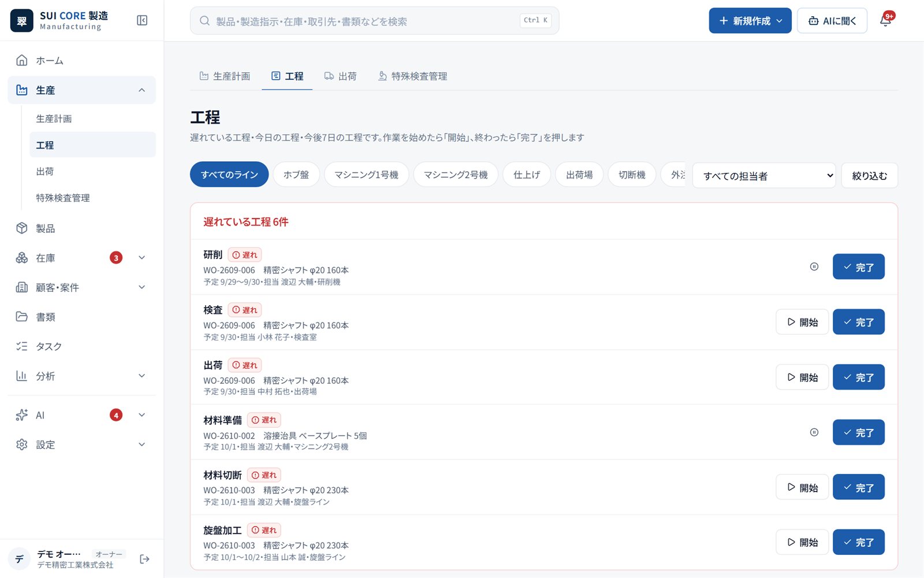This screenshot has width=924, height=578.
Task: Open タスク in the sidebar
Action: coord(81,346)
